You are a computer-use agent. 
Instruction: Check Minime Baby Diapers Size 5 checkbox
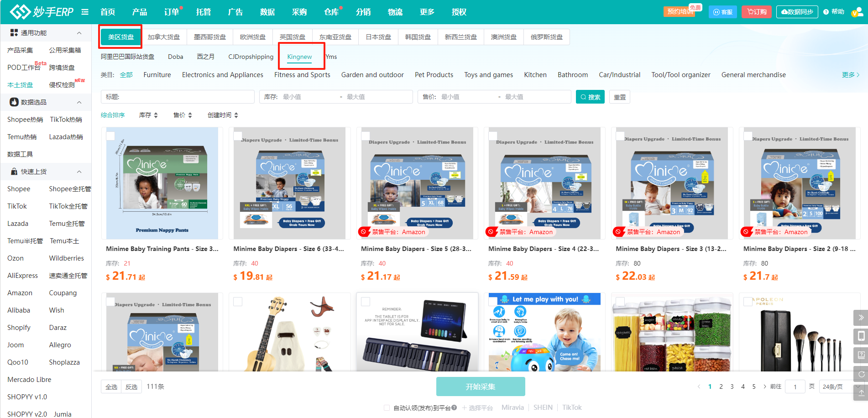(x=366, y=136)
